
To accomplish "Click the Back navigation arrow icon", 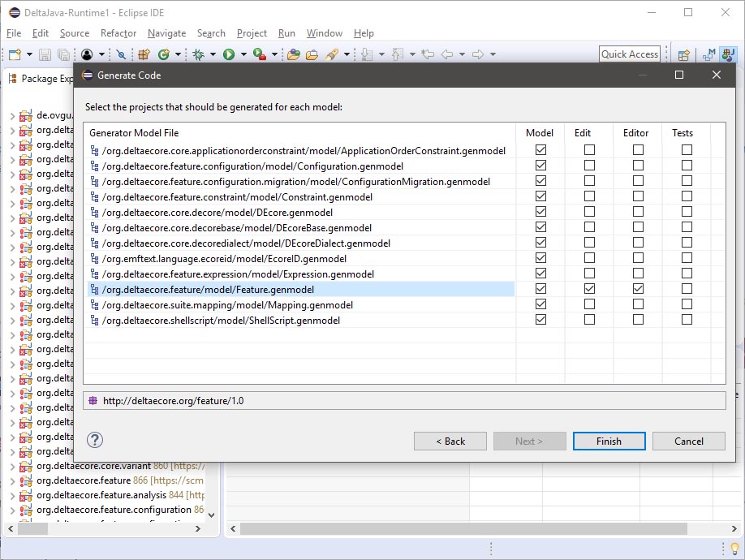I will point(447,54).
